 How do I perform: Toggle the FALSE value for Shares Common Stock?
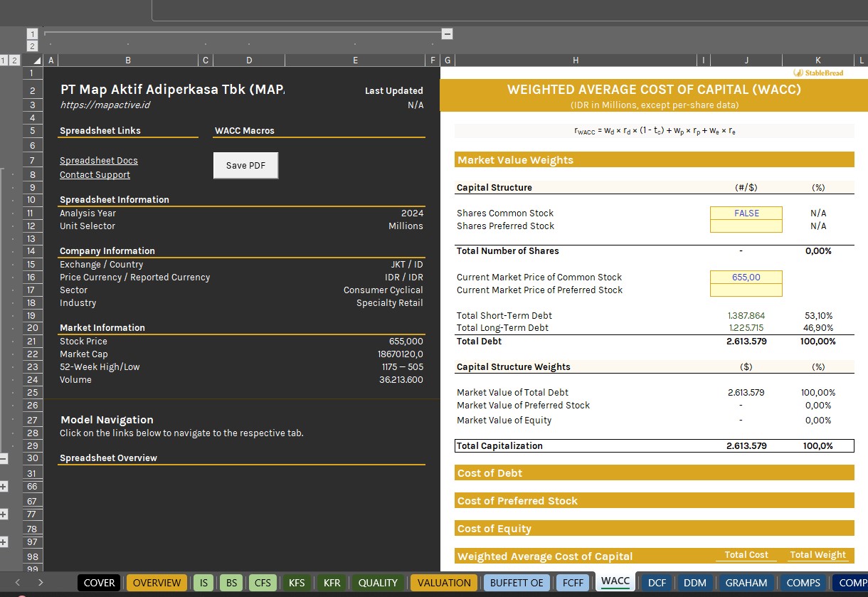746,213
